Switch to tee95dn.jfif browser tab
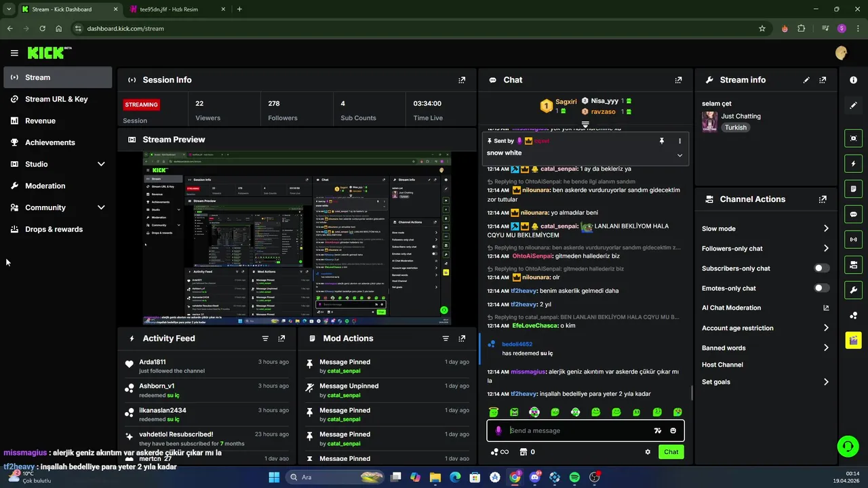Viewport: 868px width, 488px height. [176, 9]
